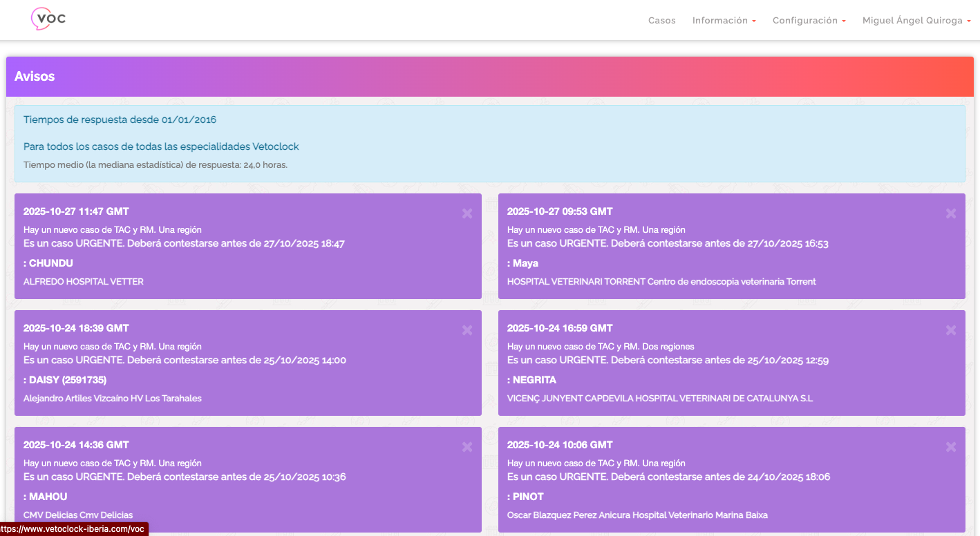Expand the Configuración dropdown menu

(x=809, y=21)
